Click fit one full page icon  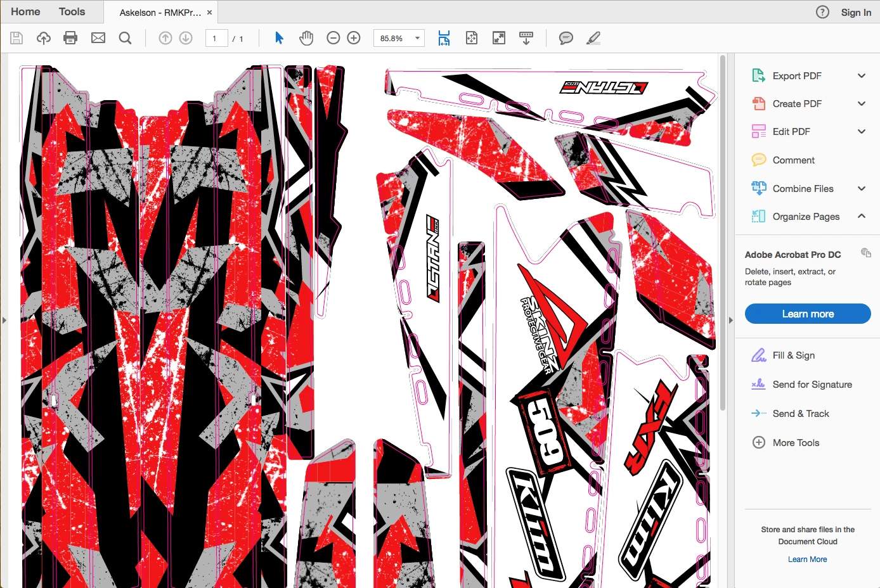[x=472, y=38]
